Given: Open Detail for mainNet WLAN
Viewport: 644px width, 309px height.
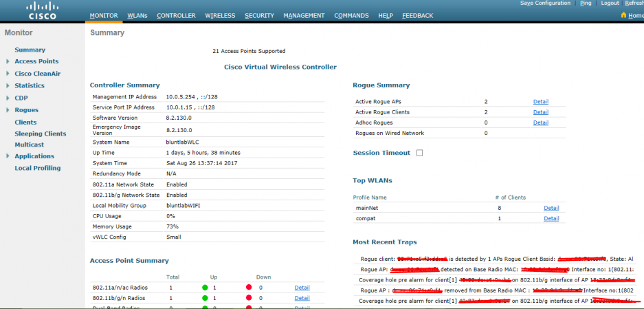Looking at the screenshot, I should [552, 208].
